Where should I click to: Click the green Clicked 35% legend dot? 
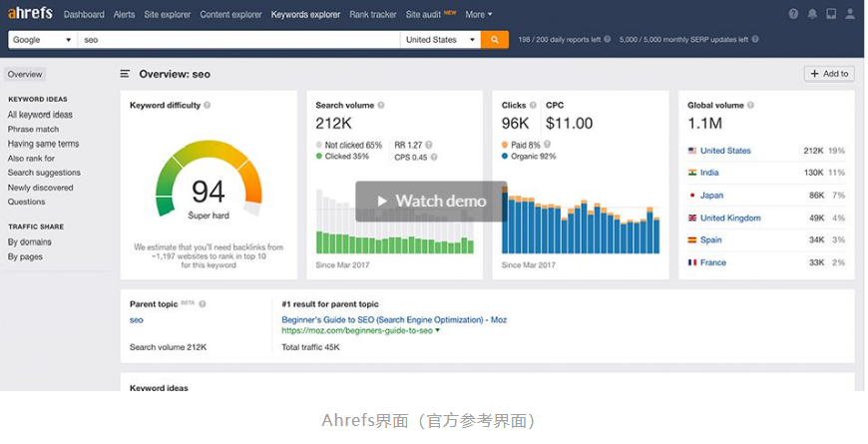[x=319, y=156]
